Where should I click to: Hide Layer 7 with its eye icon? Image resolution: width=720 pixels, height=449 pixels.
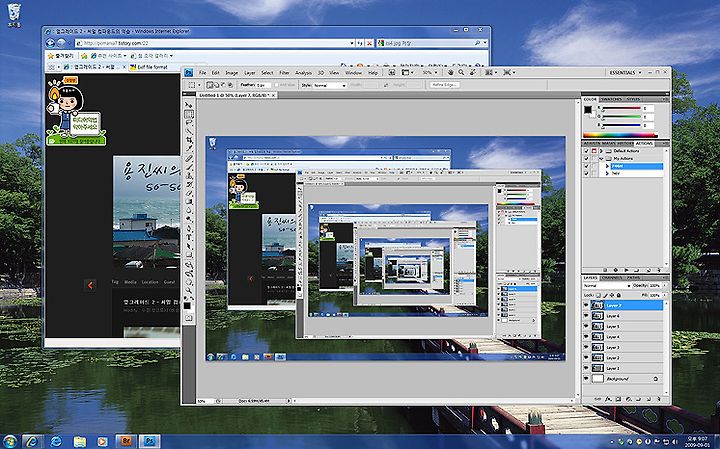tap(586, 305)
